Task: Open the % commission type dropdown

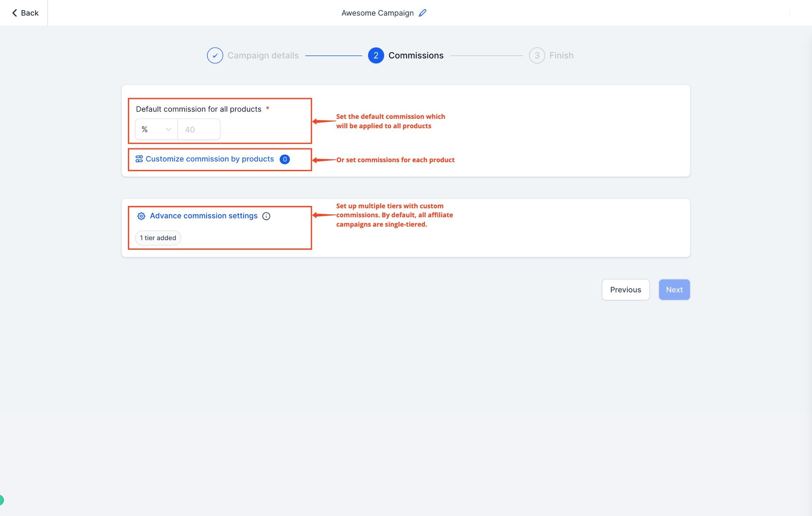Action: (x=156, y=129)
